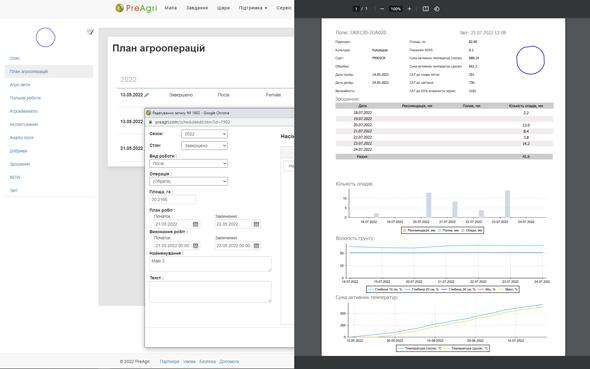Open NDVI in the sidebar

click(15, 177)
